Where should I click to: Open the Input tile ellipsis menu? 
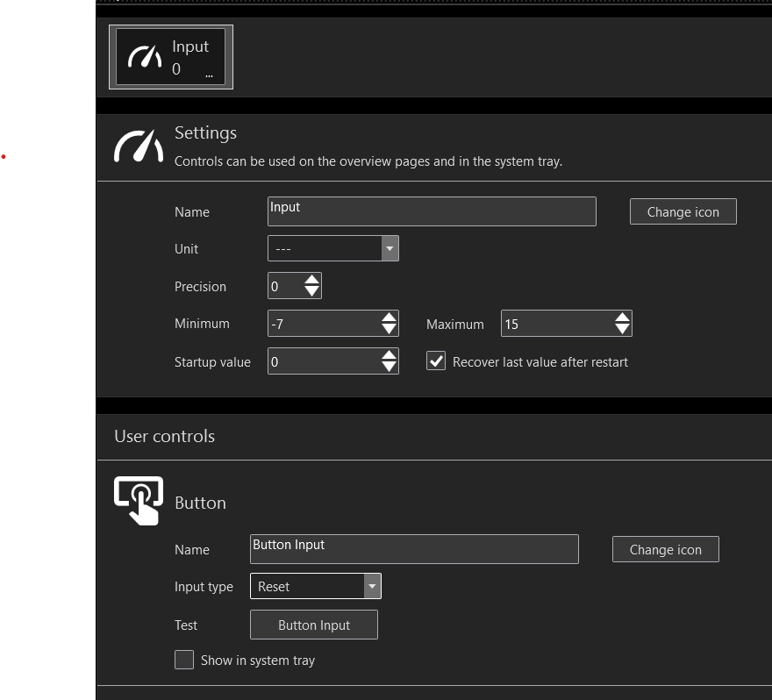point(209,75)
